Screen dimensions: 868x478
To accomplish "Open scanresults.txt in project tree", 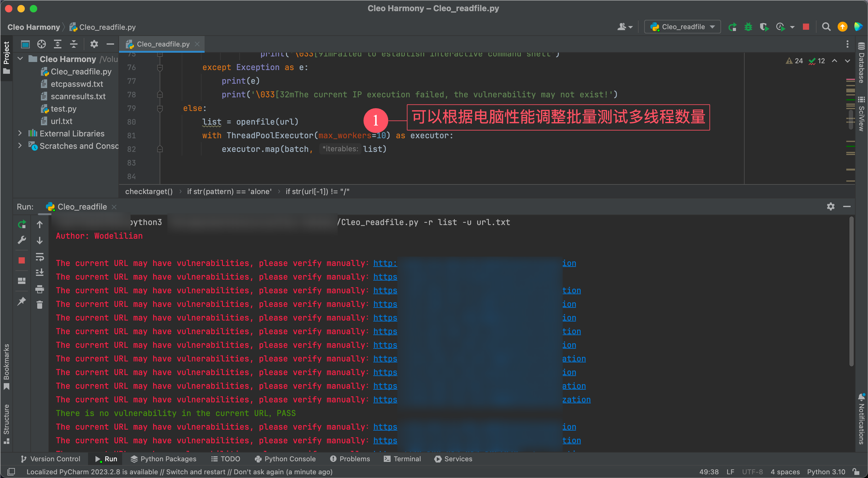I will (78, 96).
